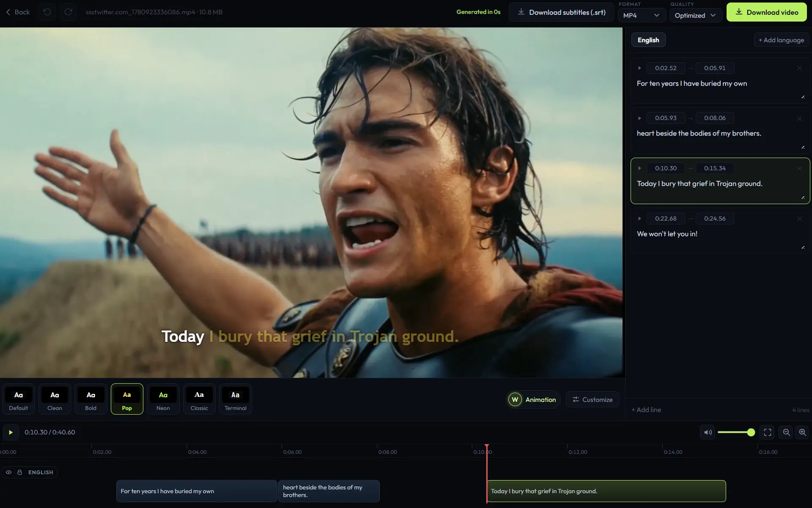Click resize handle of 'Today I bury' text box
Image resolution: width=812 pixels, height=508 pixels.
click(803, 197)
